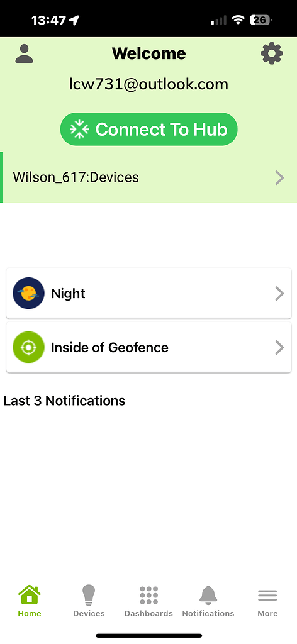Select the Home tab
297x644 pixels.
pyautogui.click(x=30, y=601)
